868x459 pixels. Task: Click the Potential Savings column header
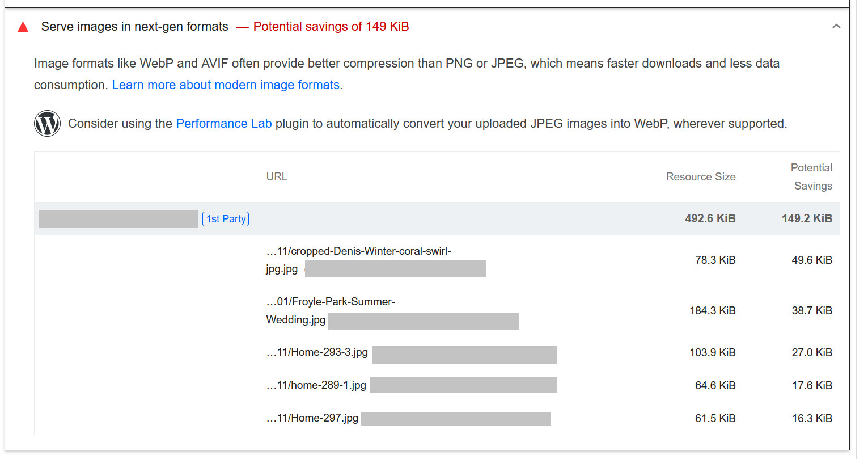click(811, 176)
